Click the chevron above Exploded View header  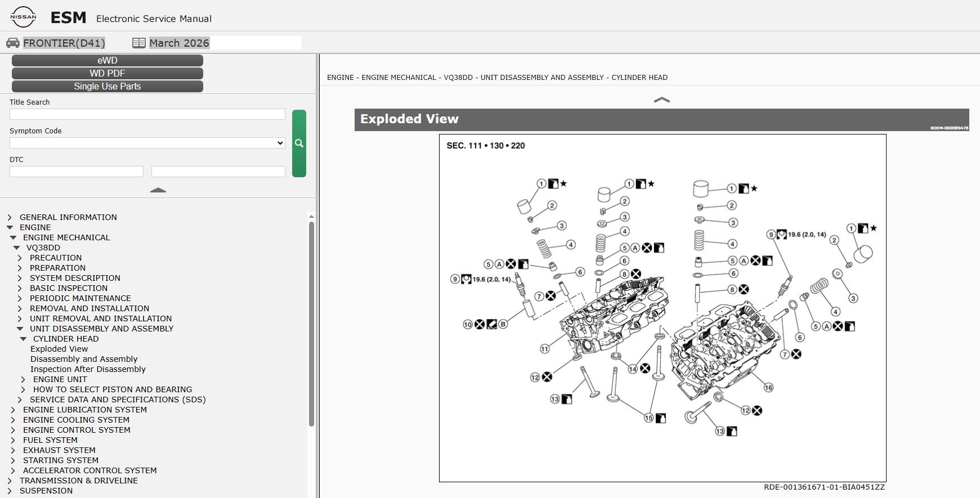click(x=661, y=100)
